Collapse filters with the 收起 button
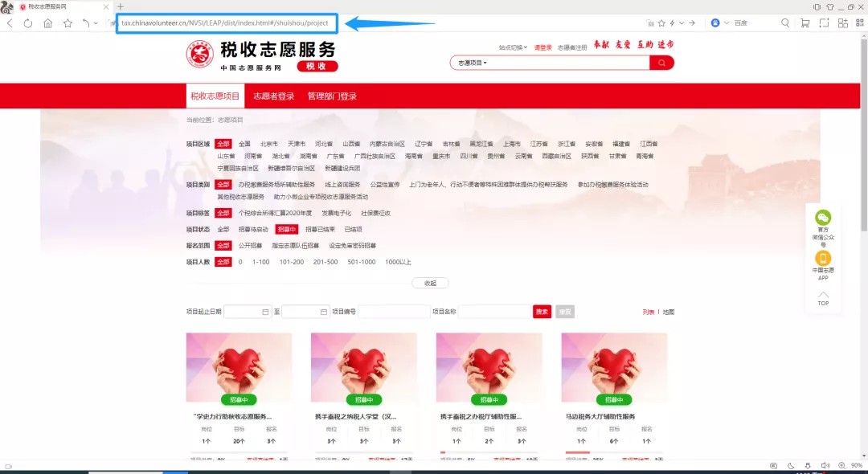The height and width of the screenshot is (474, 868). [x=429, y=283]
